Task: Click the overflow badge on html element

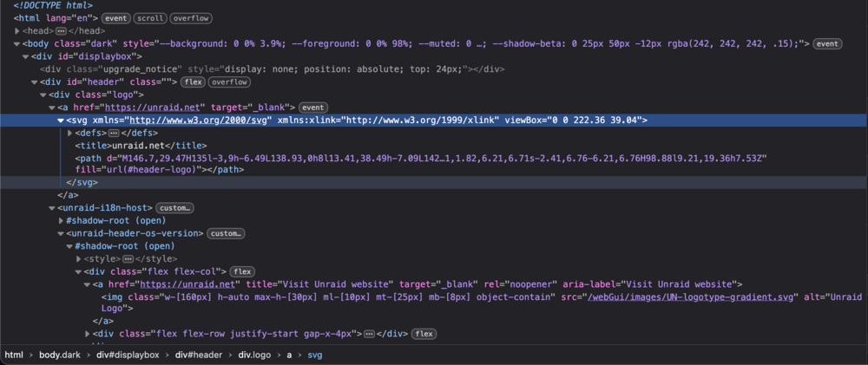Action: coord(191,18)
